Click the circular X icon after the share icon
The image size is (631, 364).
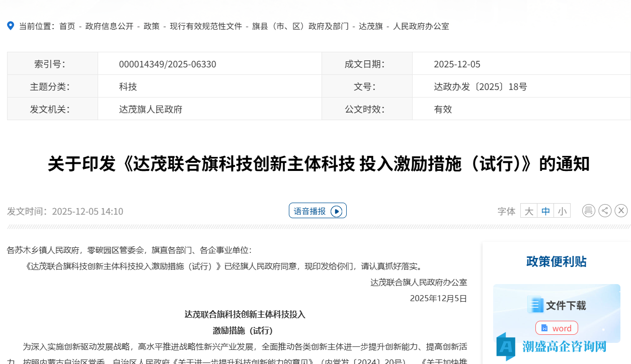(621, 211)
